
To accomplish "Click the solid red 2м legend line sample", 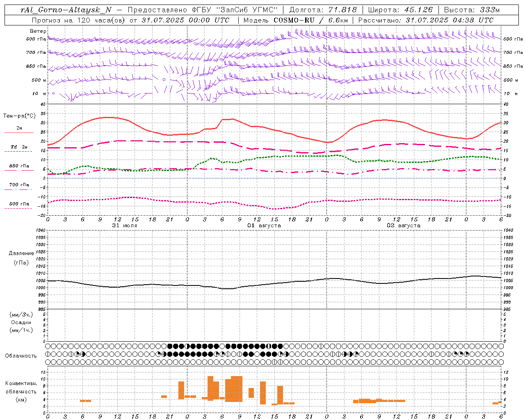I will [19, 133].
